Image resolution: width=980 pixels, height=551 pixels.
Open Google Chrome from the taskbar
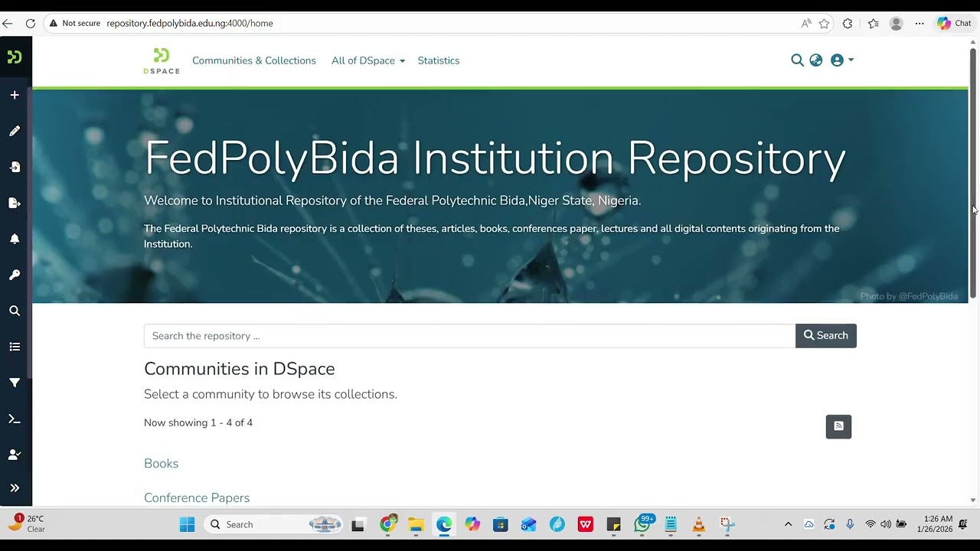point(389,524)
